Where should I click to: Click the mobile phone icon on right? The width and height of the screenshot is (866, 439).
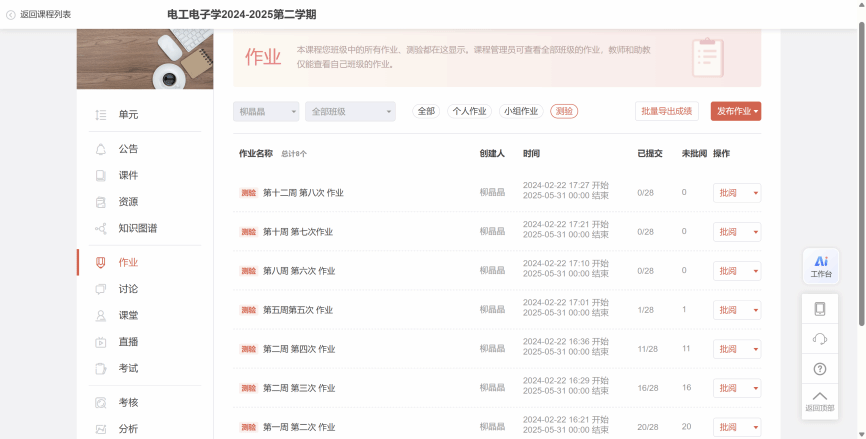point(820,309)
